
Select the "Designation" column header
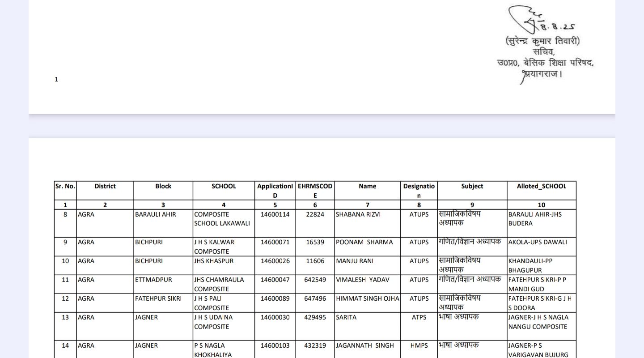point(419,191)
